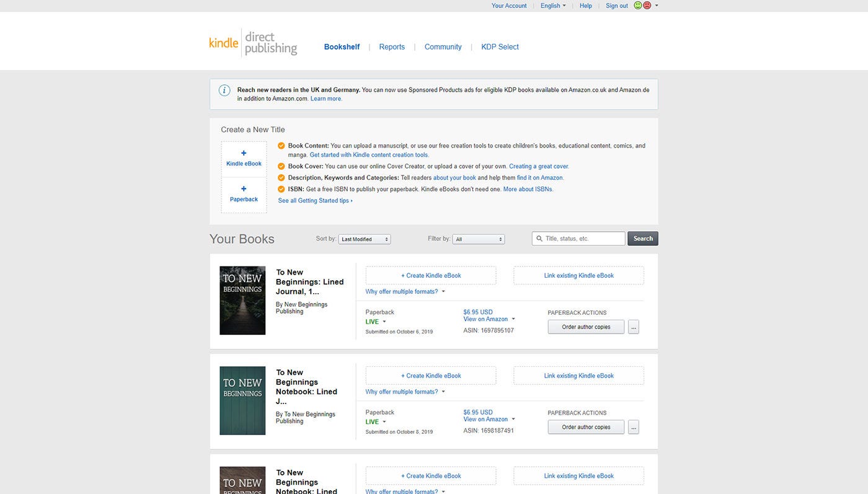Open the Community tab
Screen dimensions: 868x494
pos(443,47)
